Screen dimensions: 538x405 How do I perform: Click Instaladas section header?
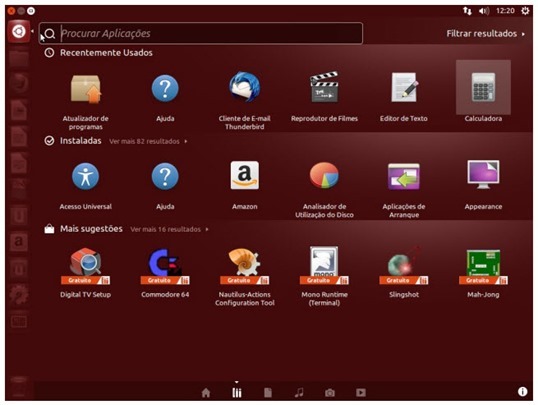(81, 141)
